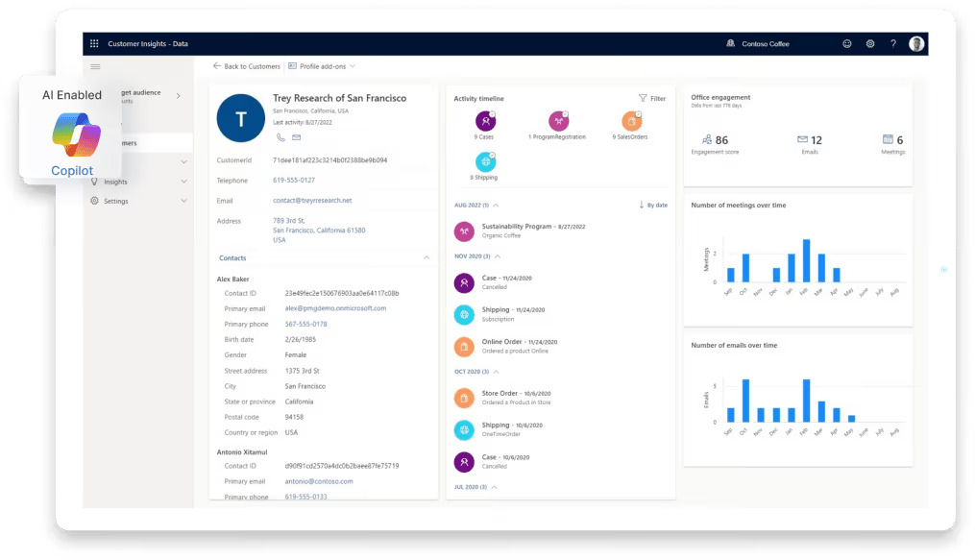Expand the target audience sidebar arrow
The image size is (975, 560).
pyautogui.click(x=179, y=96)
